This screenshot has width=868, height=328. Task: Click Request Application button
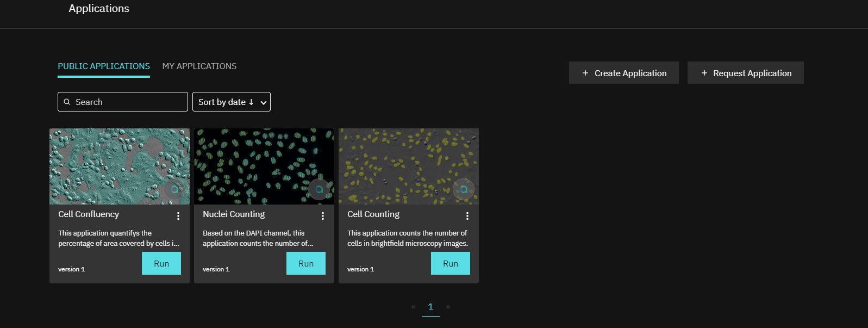pyautogui.click(x=746, y=73)
